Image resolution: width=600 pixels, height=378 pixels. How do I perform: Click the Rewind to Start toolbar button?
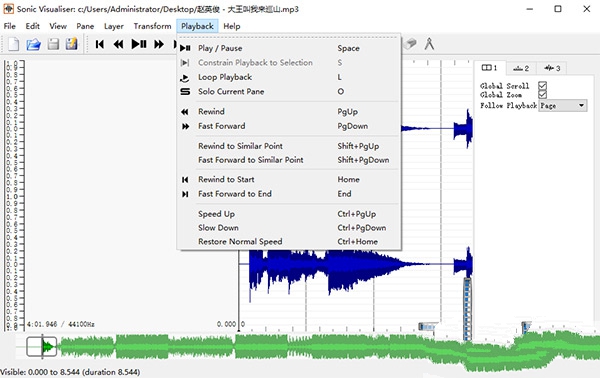pyautogui.click(x=100, y=44)
